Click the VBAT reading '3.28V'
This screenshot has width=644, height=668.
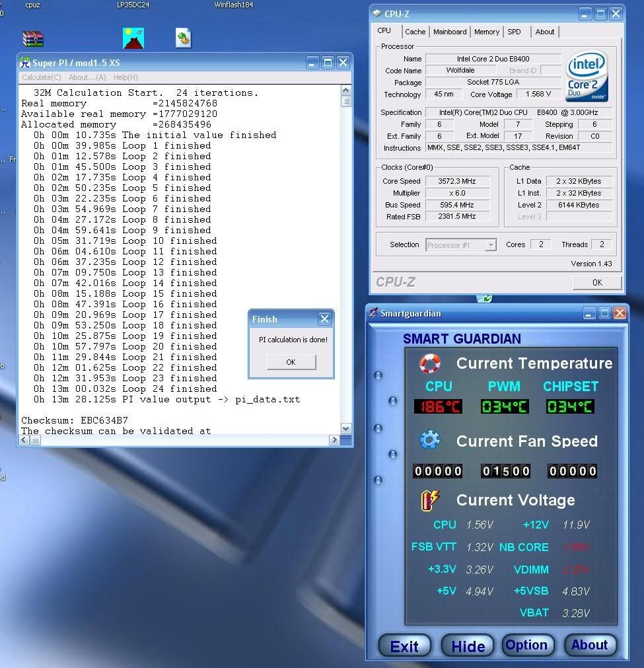(576, 613)
